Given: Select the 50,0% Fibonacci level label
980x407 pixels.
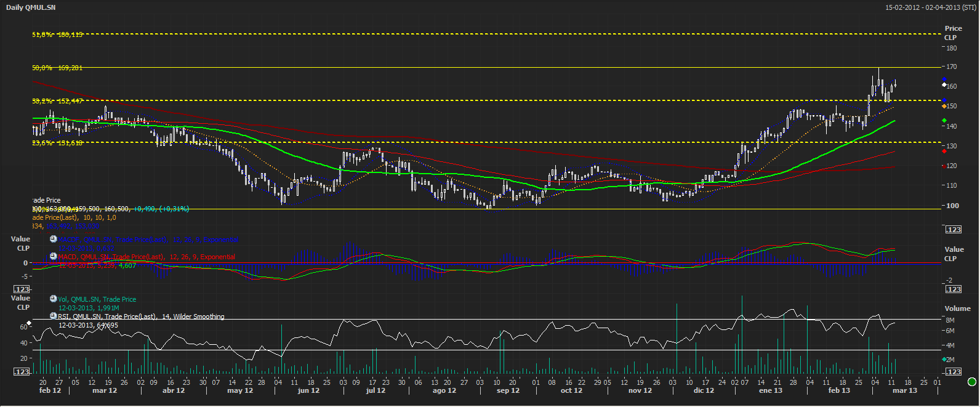Looking at the screenshot, I should 57,68.
